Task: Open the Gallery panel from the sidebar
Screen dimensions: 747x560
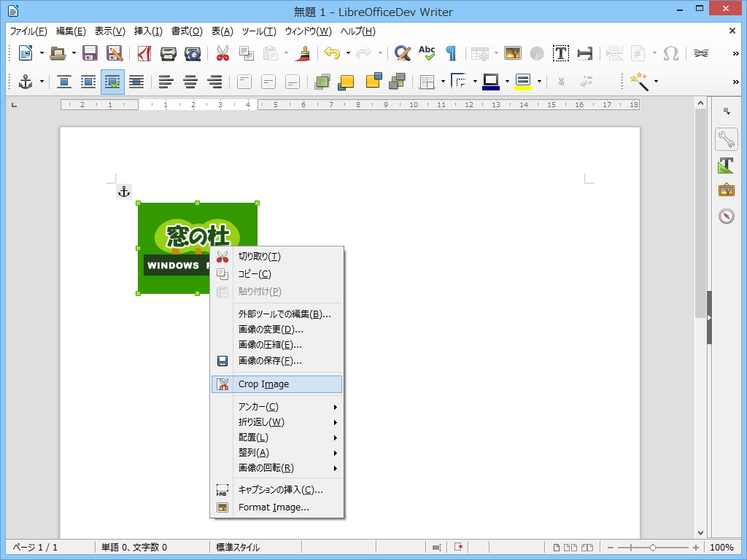Action: click(726, 190)
